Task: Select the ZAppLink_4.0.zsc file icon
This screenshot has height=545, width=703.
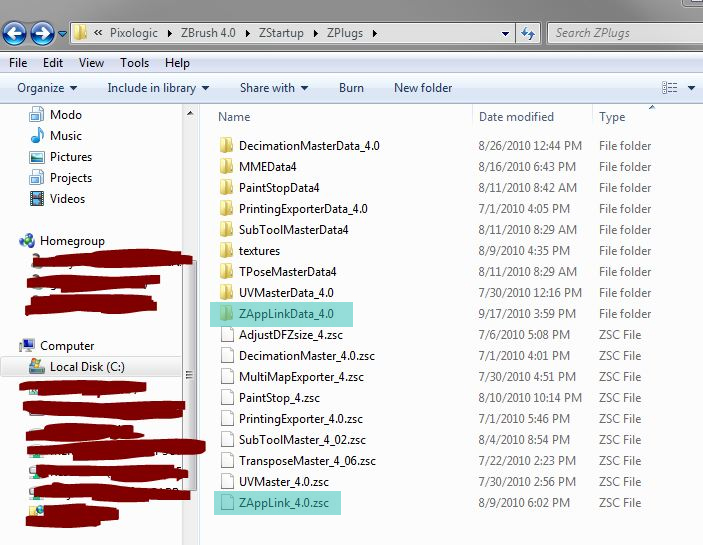Action: click(227, 503)
